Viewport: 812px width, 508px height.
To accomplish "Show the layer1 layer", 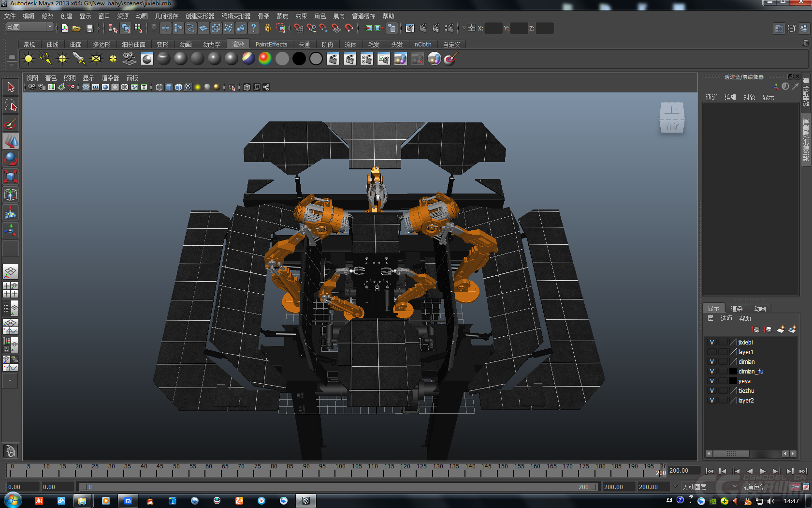I will pyautogui.click(x=711, y=352).
